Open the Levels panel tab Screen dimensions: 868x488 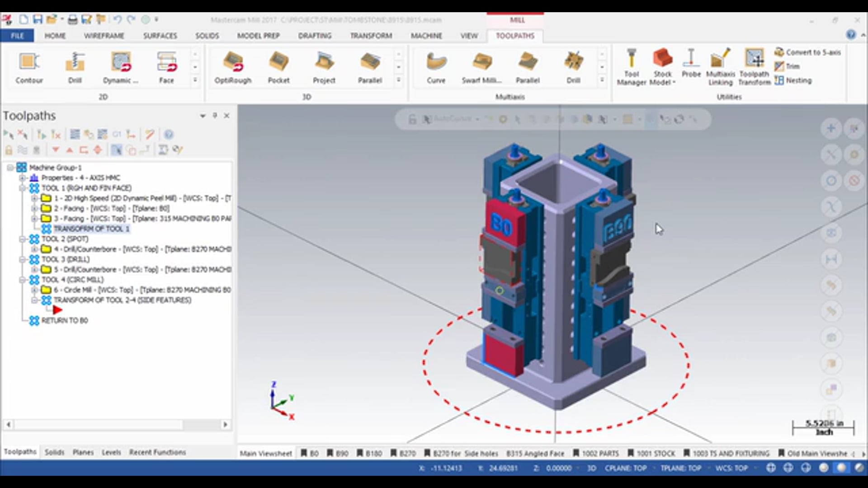tap(111, 452)
